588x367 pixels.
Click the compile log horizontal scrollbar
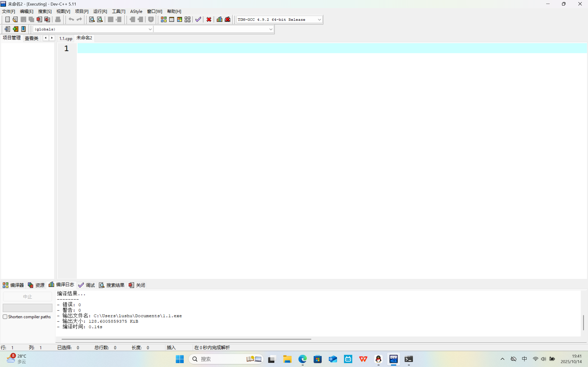click(186, 339)
